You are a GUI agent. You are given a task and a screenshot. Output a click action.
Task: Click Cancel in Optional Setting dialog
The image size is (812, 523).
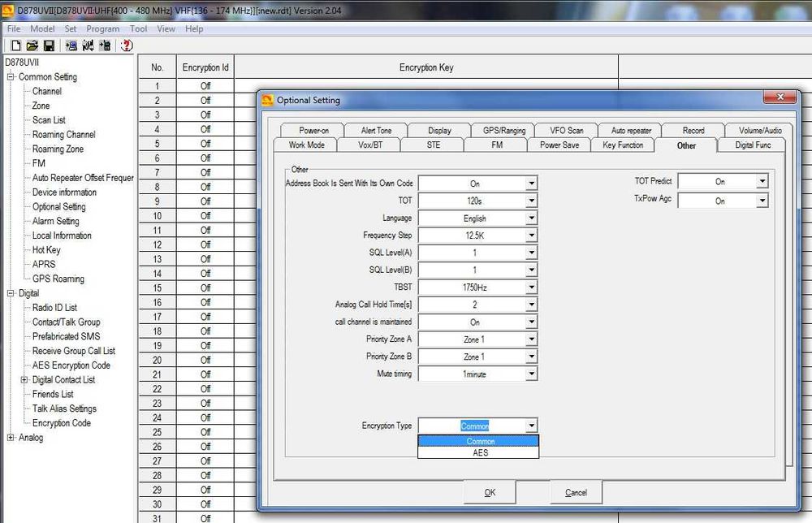576,492
